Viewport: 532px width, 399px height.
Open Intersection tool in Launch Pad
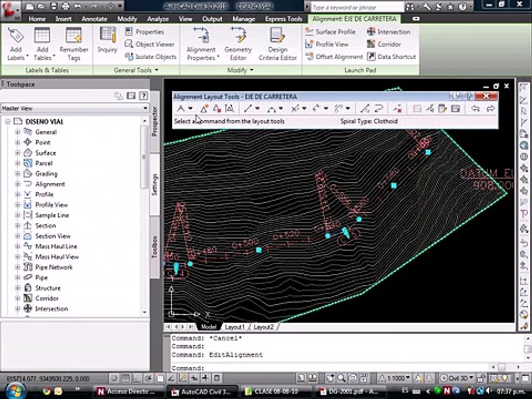[x=389, y=32]
